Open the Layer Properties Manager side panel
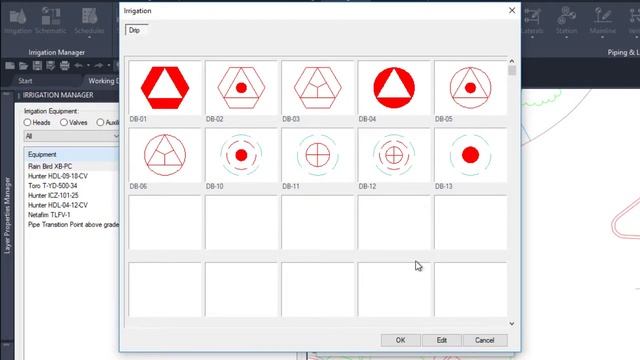The width and height of the screenshot is (640, 360). (x=7, y=215)
